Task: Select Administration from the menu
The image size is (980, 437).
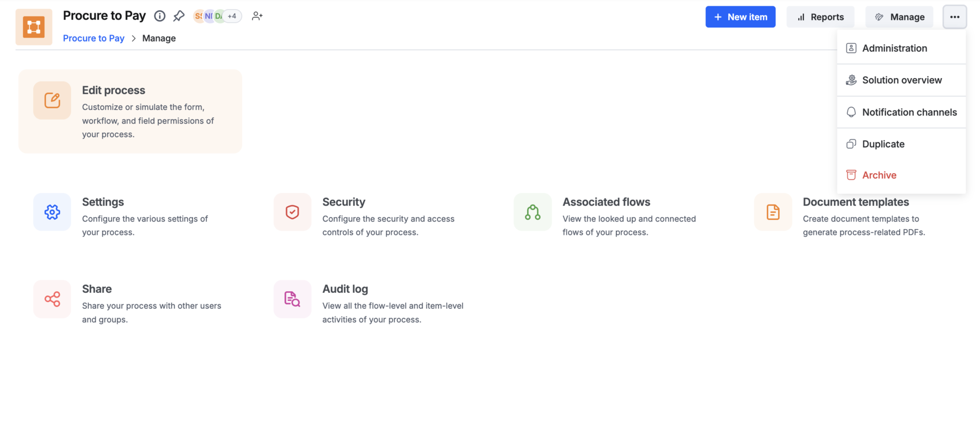Action: pos(894,48)
